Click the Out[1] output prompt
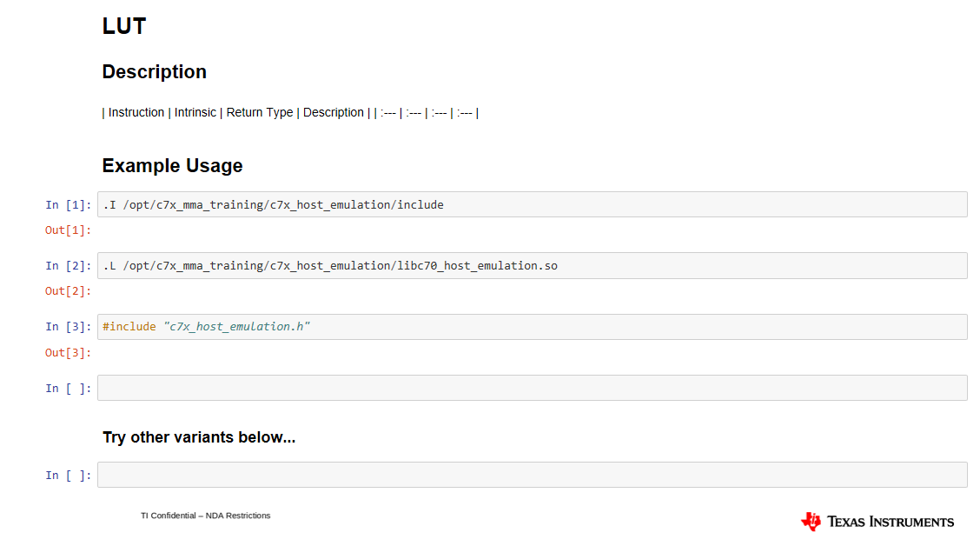 click(68, 230)
